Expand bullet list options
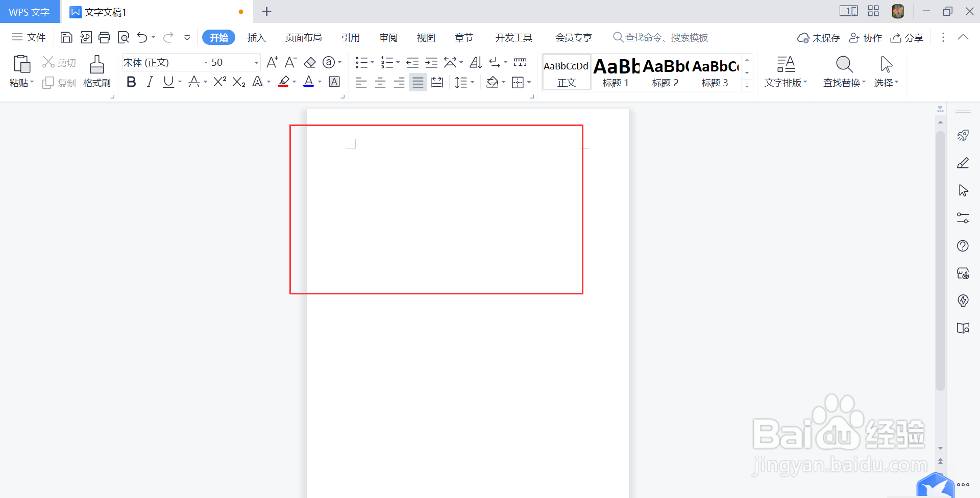This screenshot has height=498, width=980. point(372,62)
